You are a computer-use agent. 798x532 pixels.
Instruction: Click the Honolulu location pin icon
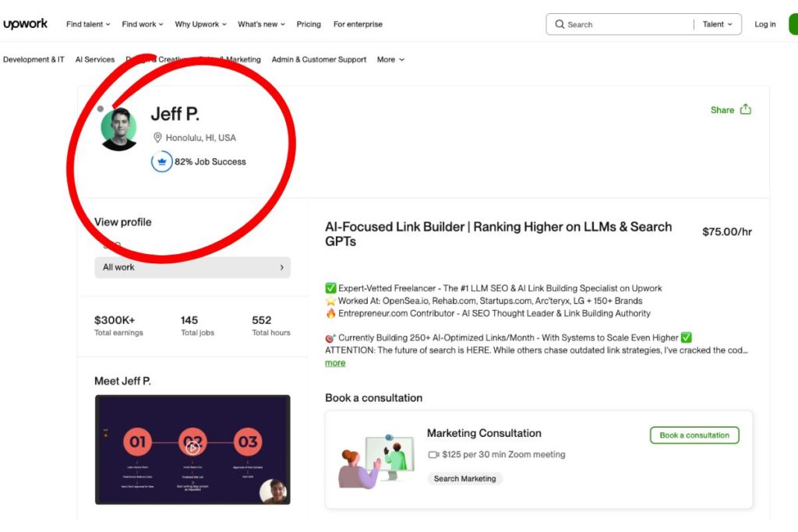click(157, 138)
